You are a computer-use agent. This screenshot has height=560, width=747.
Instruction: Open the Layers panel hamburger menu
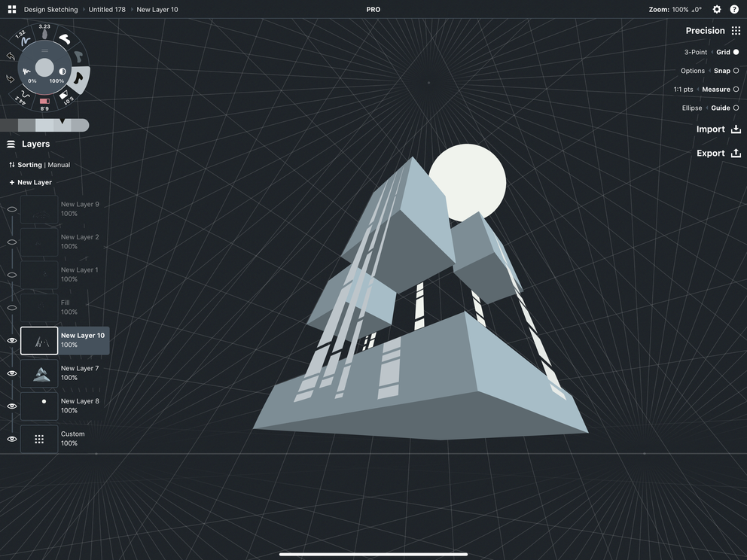11,143
